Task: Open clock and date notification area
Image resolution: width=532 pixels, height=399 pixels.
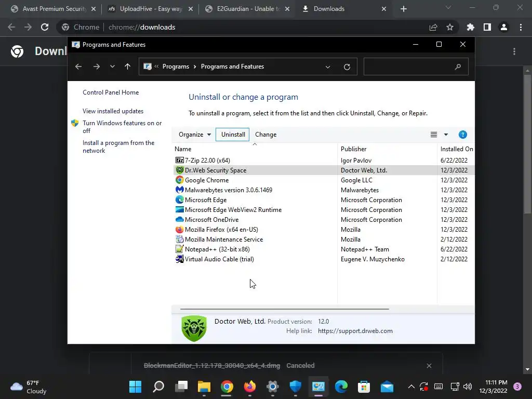Action: tap(493, 387)
